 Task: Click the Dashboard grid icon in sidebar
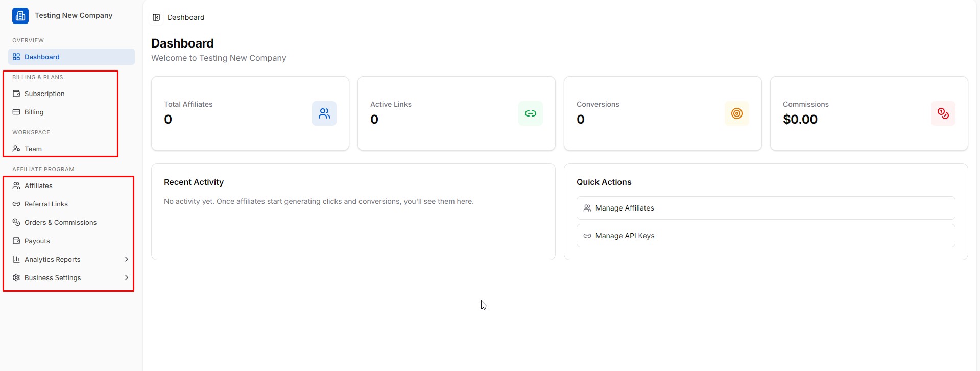[16, 57]
